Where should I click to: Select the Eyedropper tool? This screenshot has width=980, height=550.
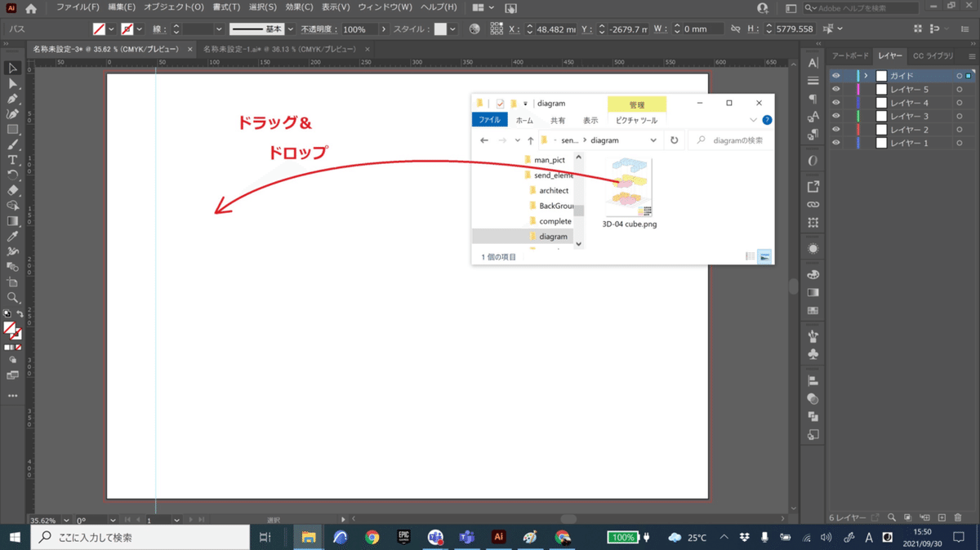(12, 236)
